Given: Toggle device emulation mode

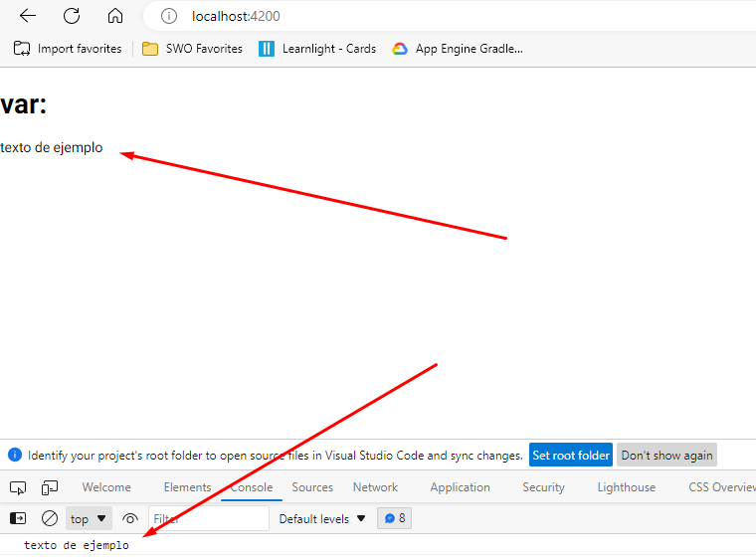Looking at the screenshot, I should (x=50, y=487).
